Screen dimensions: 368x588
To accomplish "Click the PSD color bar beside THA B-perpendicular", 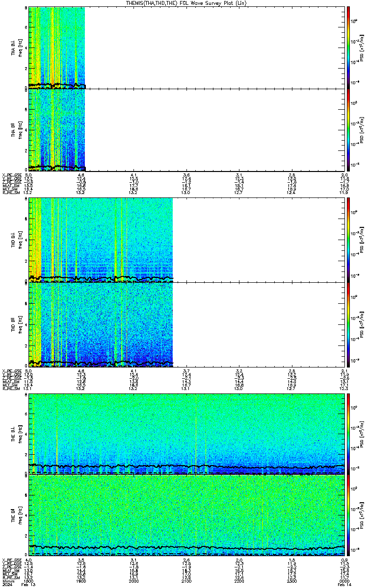I will [348, 48].
